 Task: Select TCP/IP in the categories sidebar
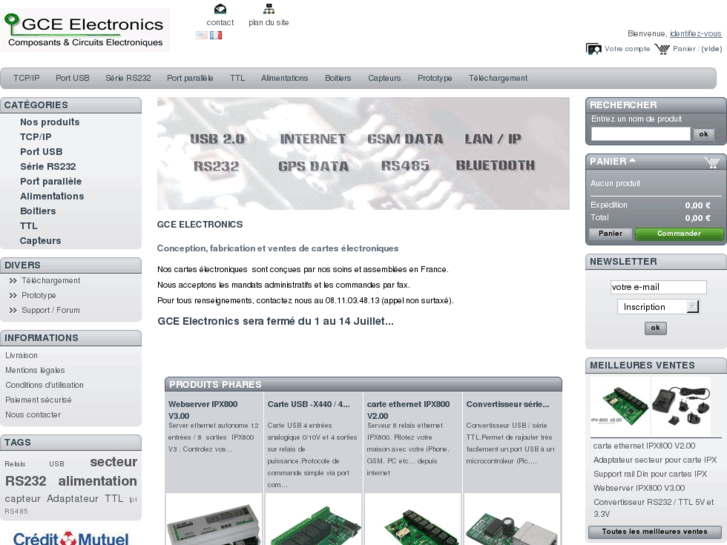pyautogui.click(x=36, y=137)
